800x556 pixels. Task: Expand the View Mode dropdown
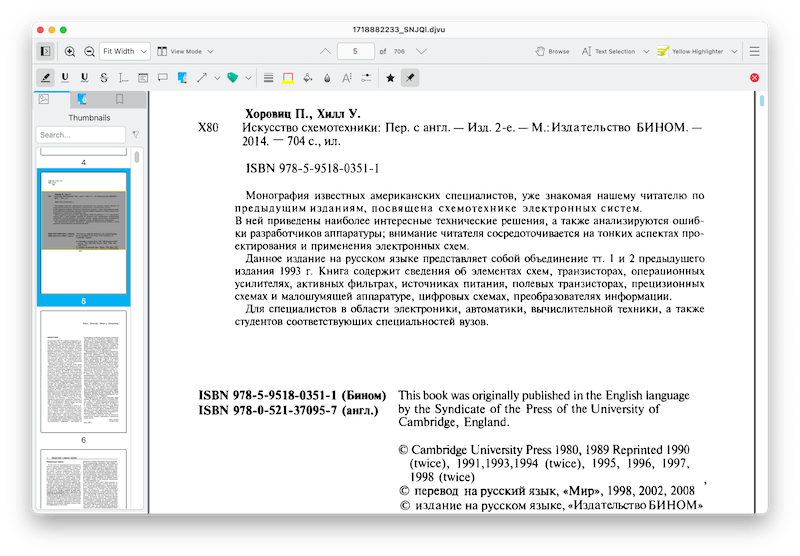coord(185,51)
